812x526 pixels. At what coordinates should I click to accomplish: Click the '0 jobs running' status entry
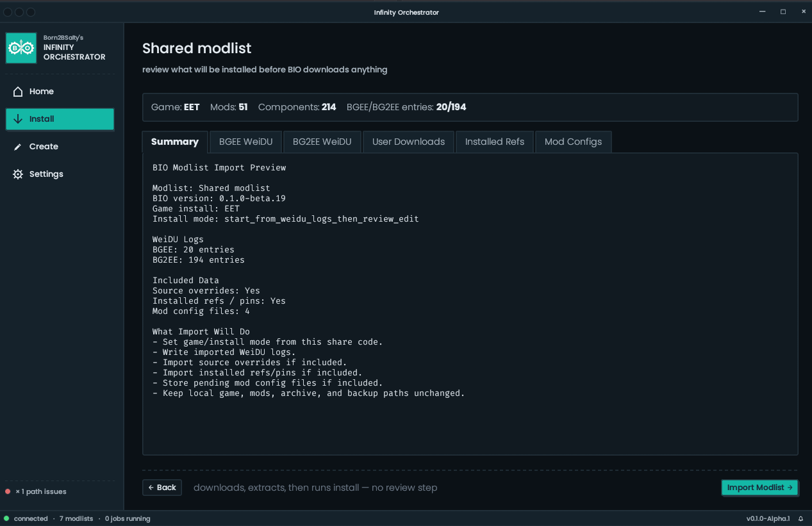(128, 519)
